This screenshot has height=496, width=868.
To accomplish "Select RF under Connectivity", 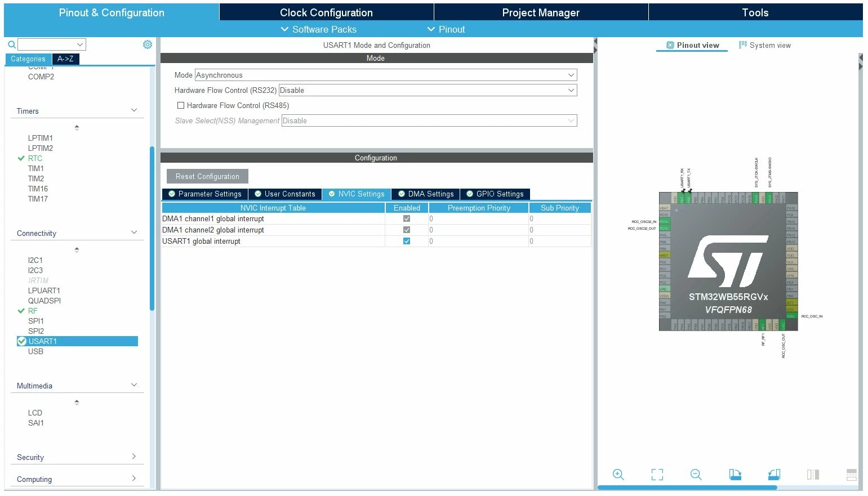I will [33, 311].
